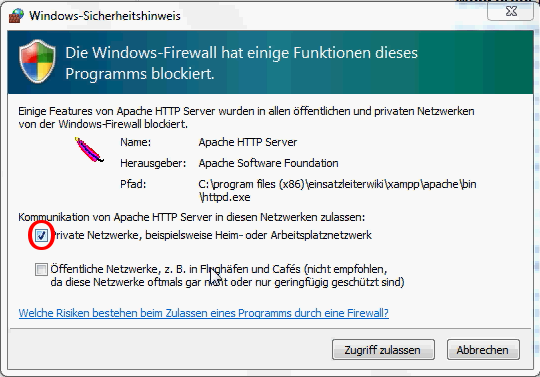The image size is (540, 377).
Task: Click the Windows security shield icon
Action: tap(37, 61)
